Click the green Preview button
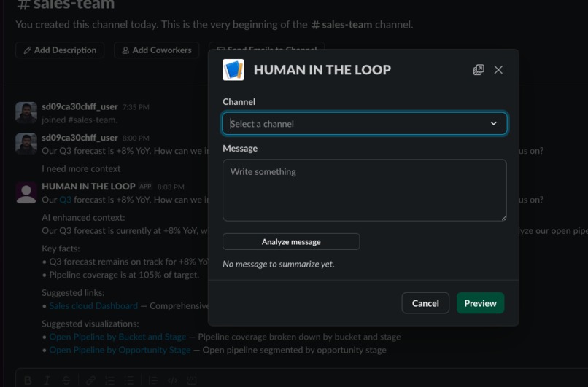Image resolution: width=588 pixels, height=387 pixels. tap(480, 303)
